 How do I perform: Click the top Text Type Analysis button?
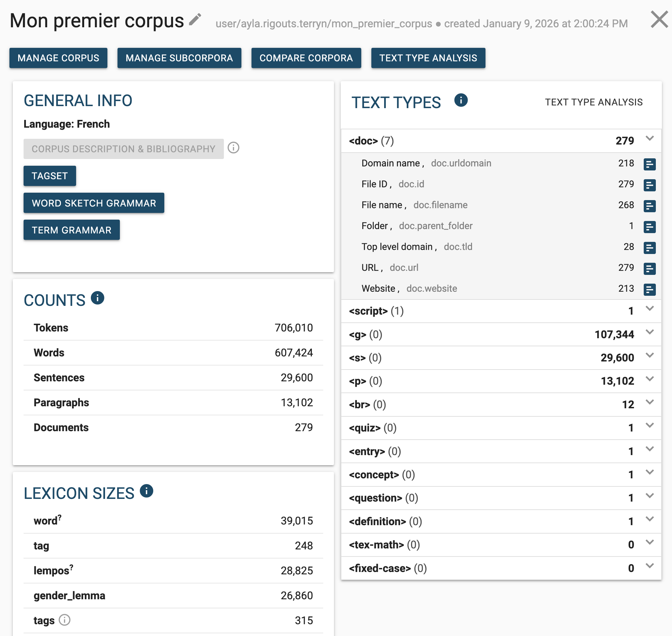[428, 58]
